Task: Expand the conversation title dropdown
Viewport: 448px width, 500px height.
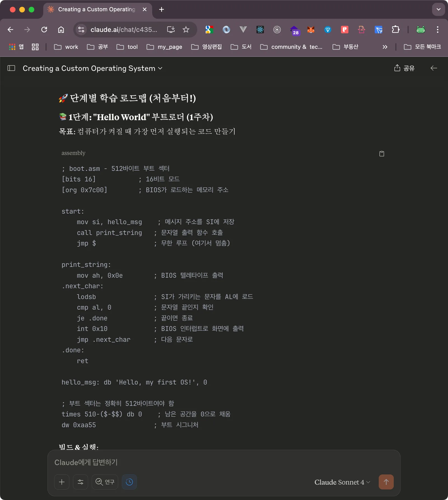Action: tap(160, 68)
